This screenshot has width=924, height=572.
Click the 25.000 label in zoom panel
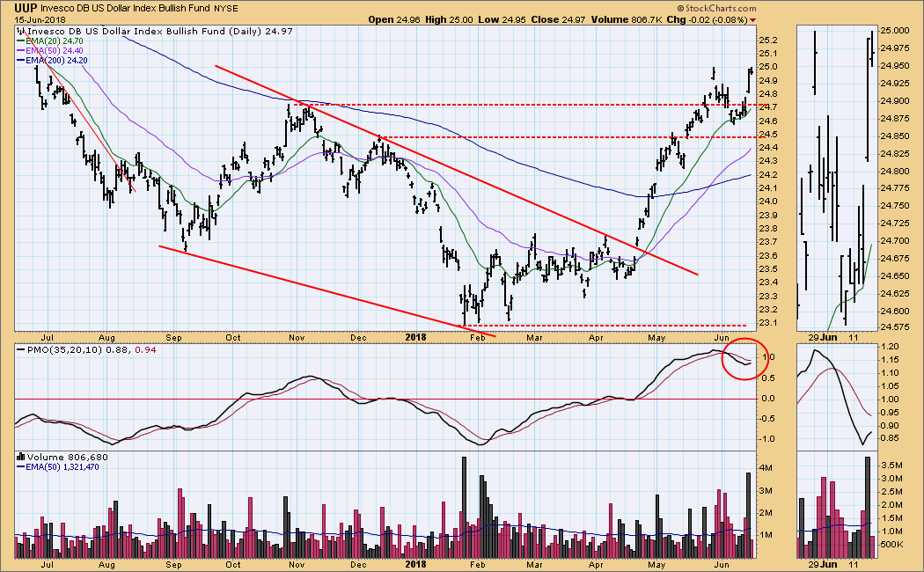[x=895, y=31]
